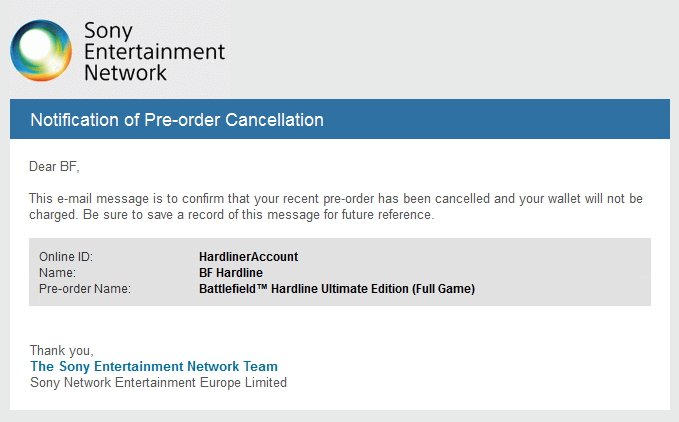Click Battlefield Hardline Ultimate Edition pre-order name
Viewport: 679px width, 422px height.
coord(337,289)
